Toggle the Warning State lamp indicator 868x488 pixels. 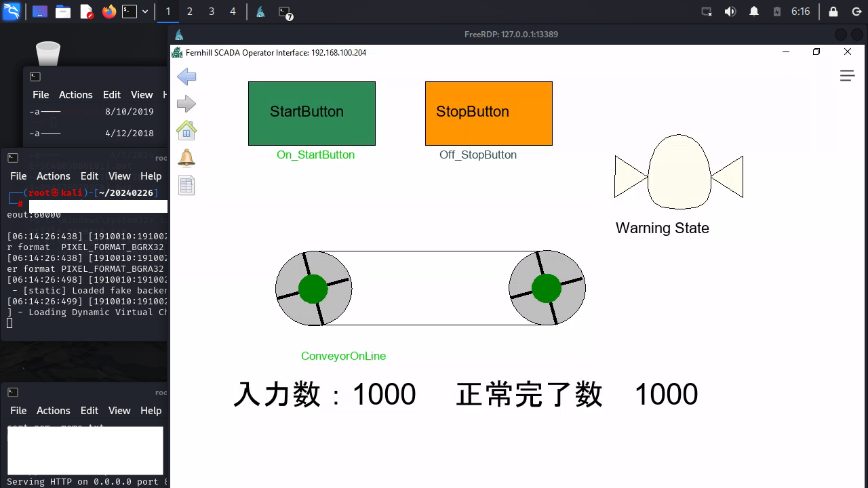[x=679, y=172]
